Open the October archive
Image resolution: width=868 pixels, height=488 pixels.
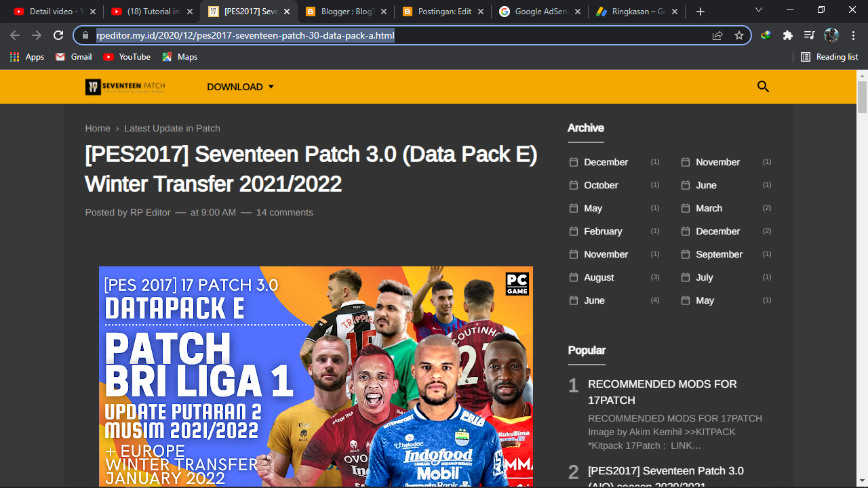pyautogui.click(x=601, y=185)
